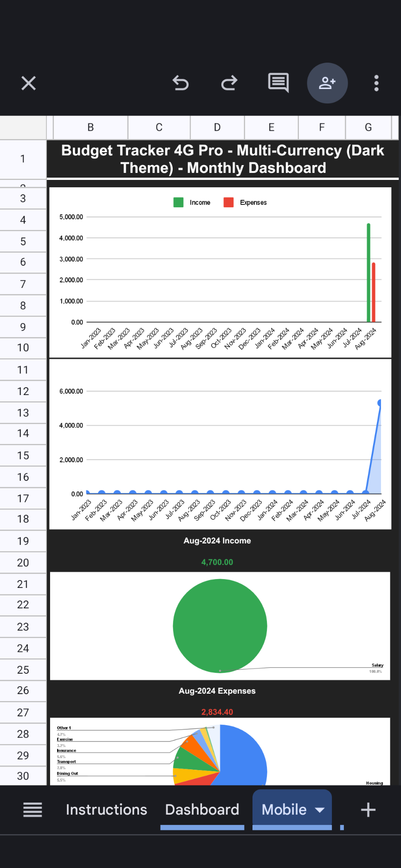
Task: Select the Aug-2024 Expenses heading cell
Action: (x=217, y=691)
